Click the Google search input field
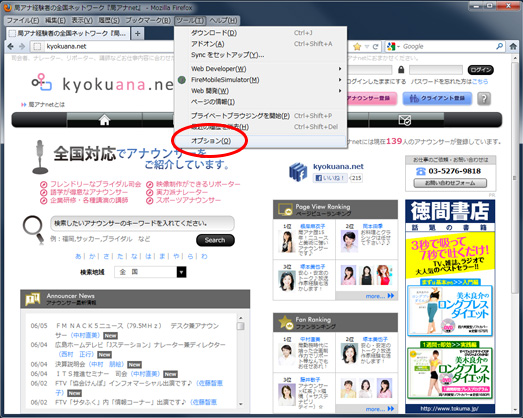This screenshot has width=523, height=418. click(448, 47)
